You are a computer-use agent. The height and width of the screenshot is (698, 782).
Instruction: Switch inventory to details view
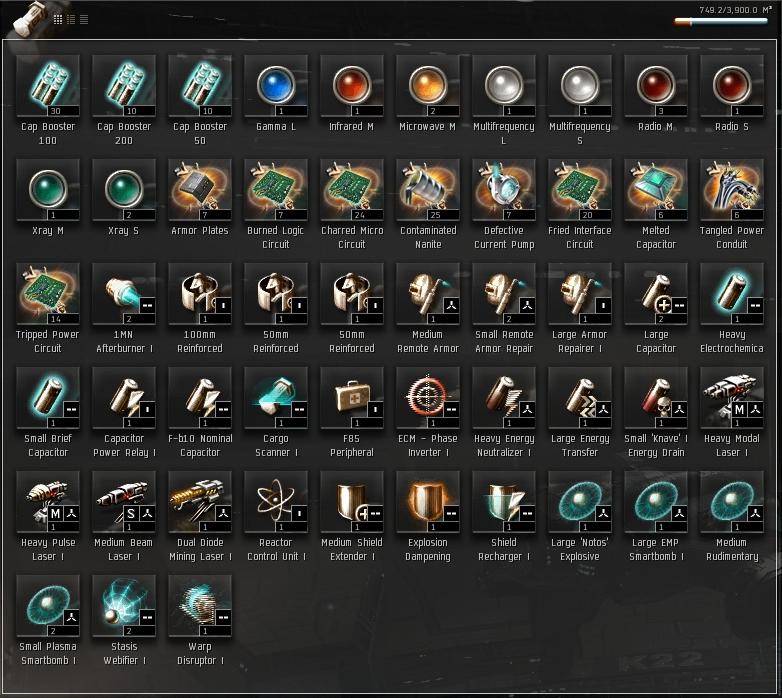click(x=71, y=19)
